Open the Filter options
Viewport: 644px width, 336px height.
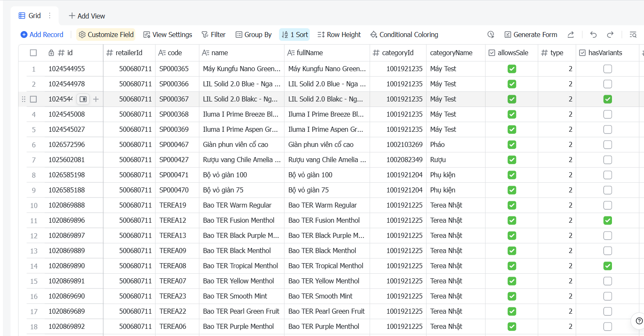pyautogui.click(x=213, y=35)
